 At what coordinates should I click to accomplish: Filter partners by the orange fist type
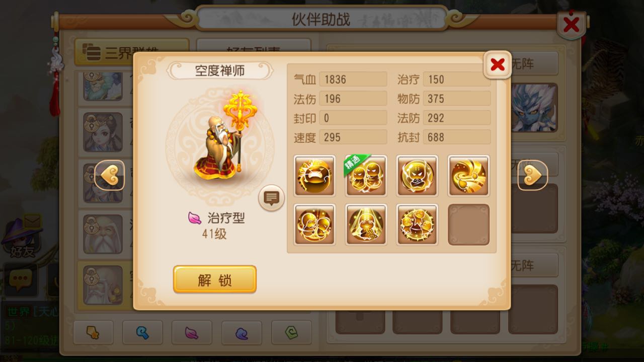point(93,332)
